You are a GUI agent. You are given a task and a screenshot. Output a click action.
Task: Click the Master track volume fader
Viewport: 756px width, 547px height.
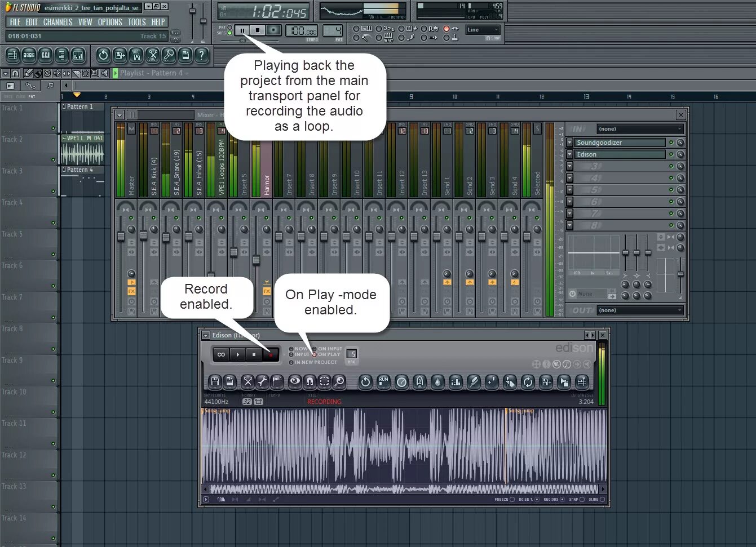point(121,237)
